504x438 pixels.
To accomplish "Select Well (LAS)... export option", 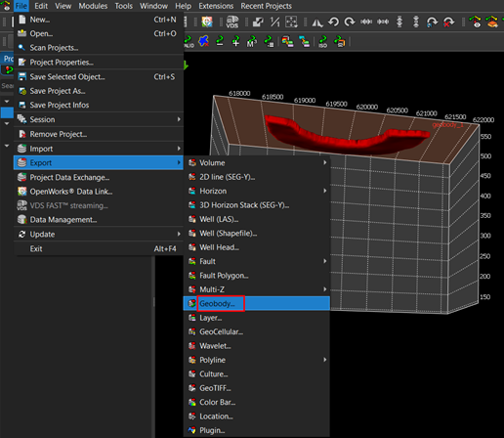I will pos(257,219).
